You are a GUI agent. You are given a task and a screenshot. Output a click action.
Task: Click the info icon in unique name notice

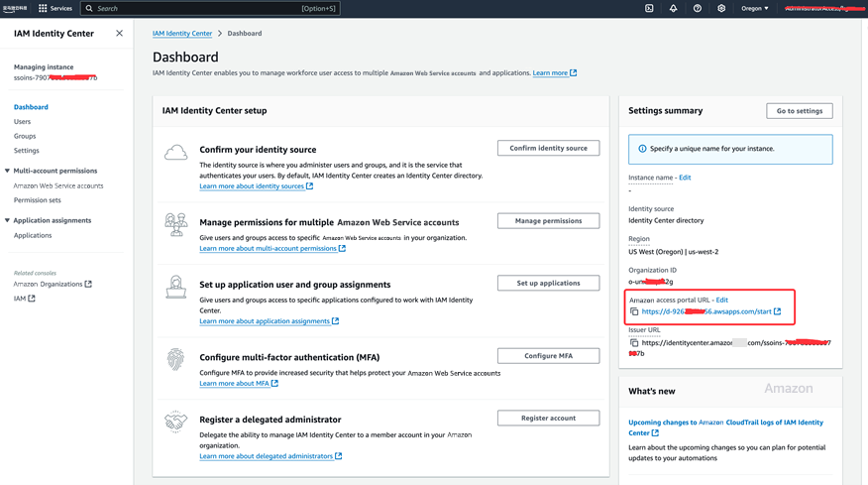(x=642, y=149)
